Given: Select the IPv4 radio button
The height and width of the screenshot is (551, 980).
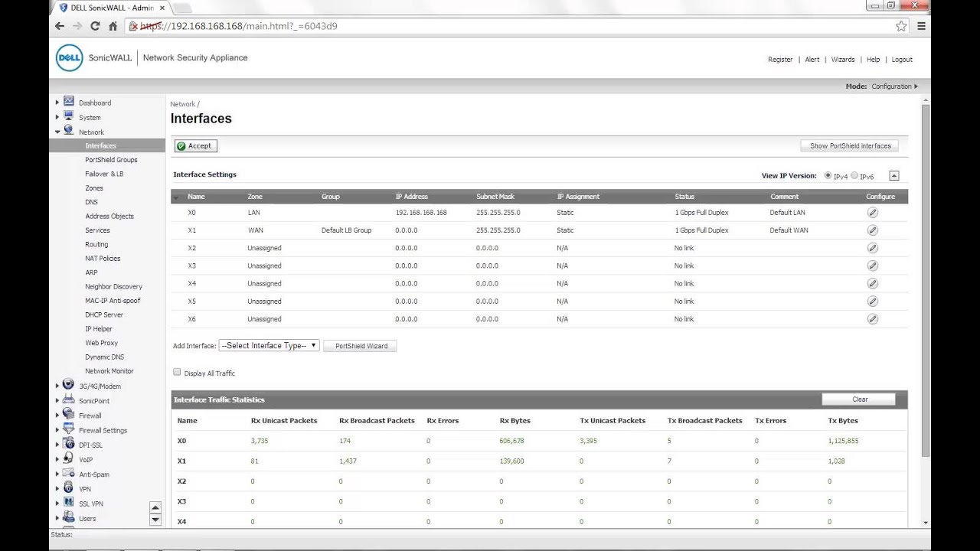Looking at the screenshot, I should 828,175.
